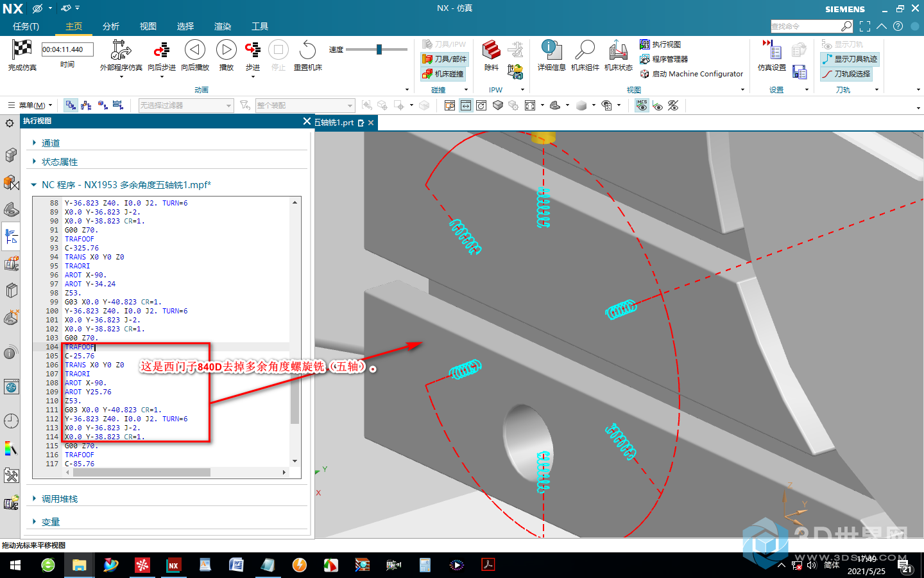Open the 工具 ribbon tab
924x578 pixels.
pos(260,26)
